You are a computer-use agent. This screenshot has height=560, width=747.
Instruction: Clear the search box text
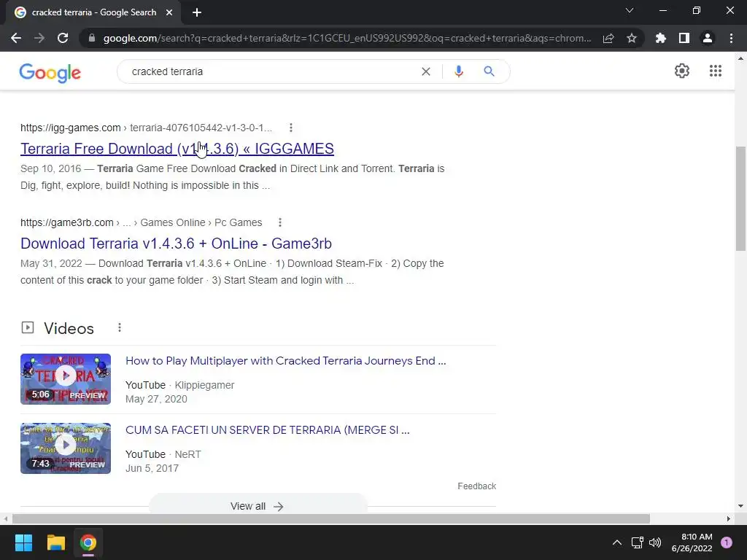pos(426,71)
